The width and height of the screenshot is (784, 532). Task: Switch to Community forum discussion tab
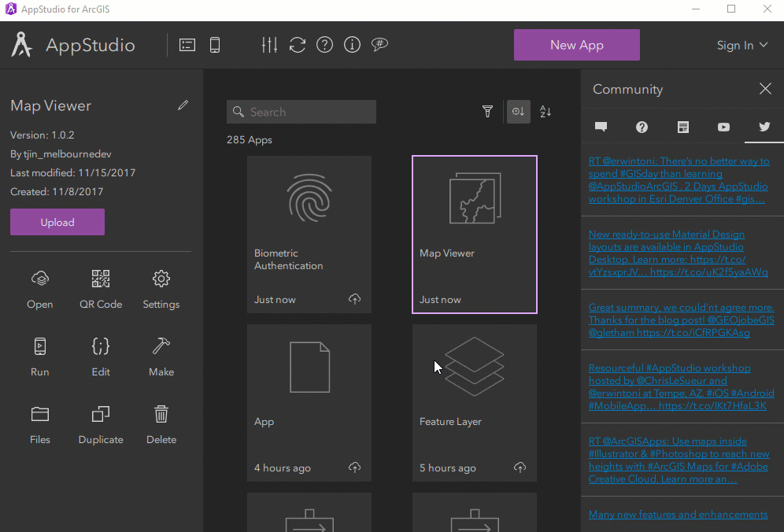point(601,127)
